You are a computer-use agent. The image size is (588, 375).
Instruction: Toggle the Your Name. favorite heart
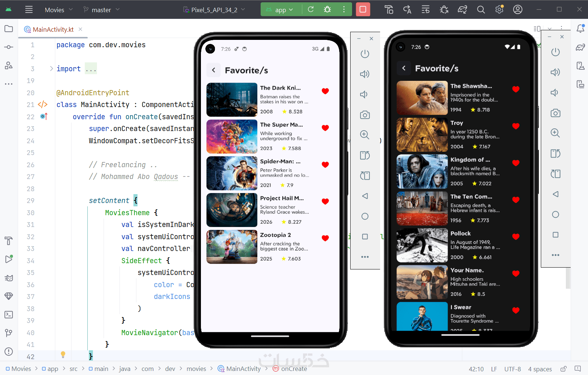pyautogui.click(x=516, y=273)
